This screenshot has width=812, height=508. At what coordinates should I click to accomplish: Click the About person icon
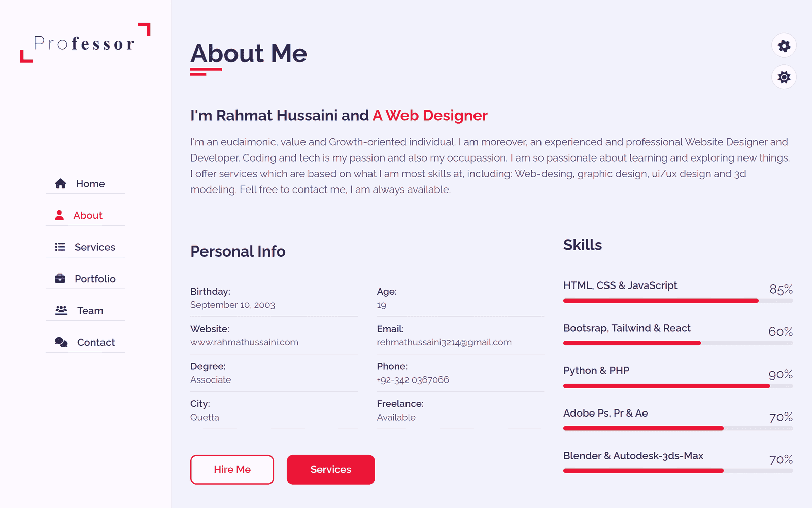[x=59, y=215]
